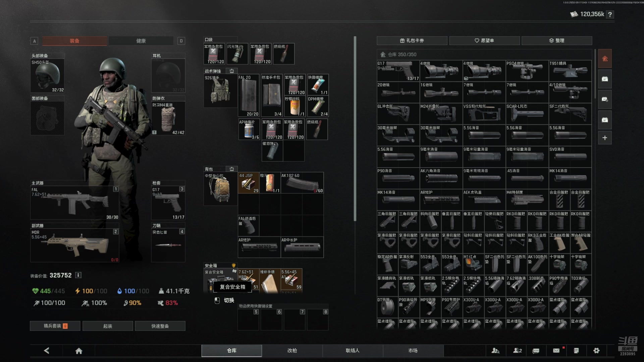This screenshot has height=362, width=644.
Task: Click the currency balance 120,356k
Action: (592, 14)
